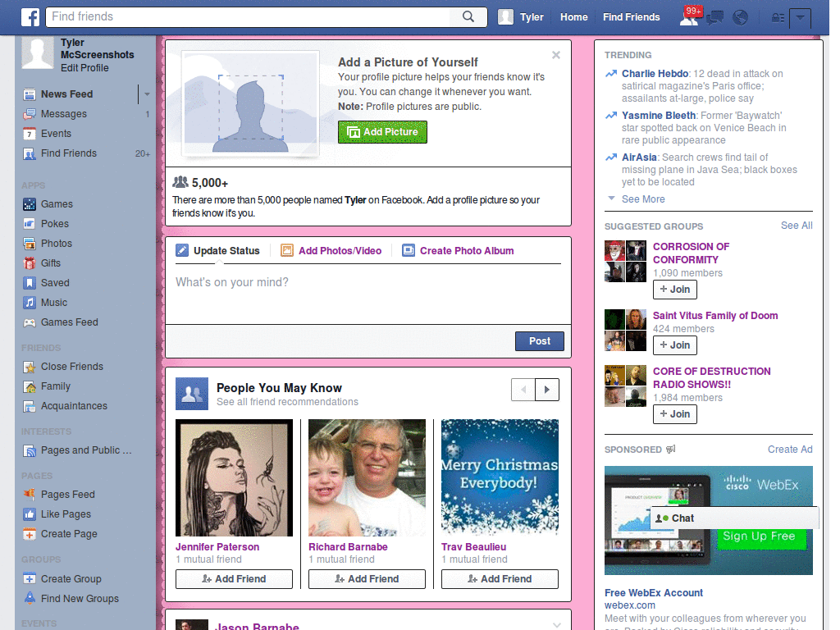This screenshot has width=840, height=630.
Task: Click the Acquaintances list icon
Action: 30,407
